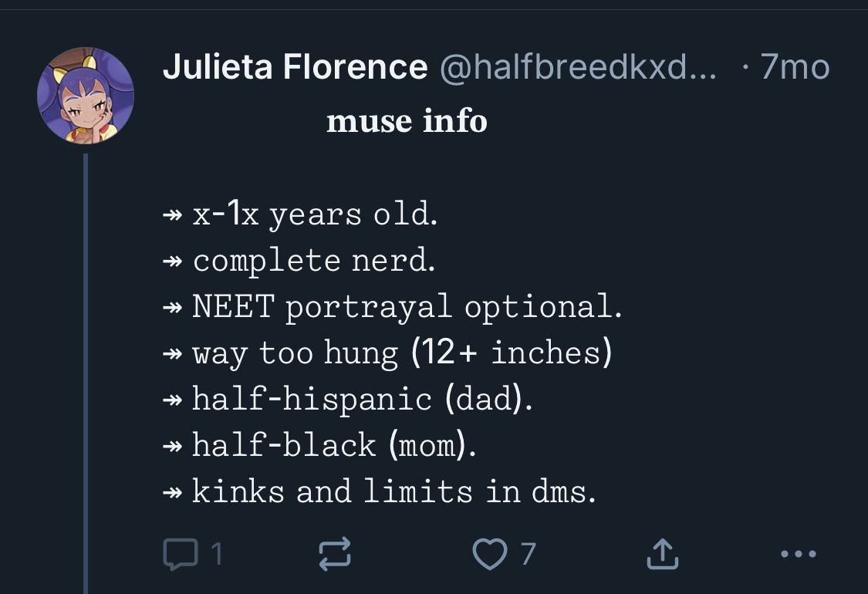868x594 pixels.
Task: Like the post with heart icon
Action: point(489,554)
